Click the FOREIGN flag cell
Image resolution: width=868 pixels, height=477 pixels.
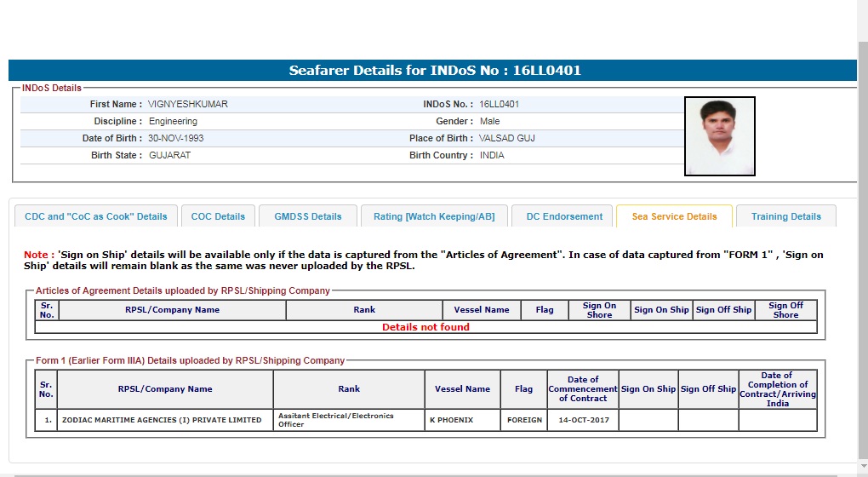(x=524, y=420)
